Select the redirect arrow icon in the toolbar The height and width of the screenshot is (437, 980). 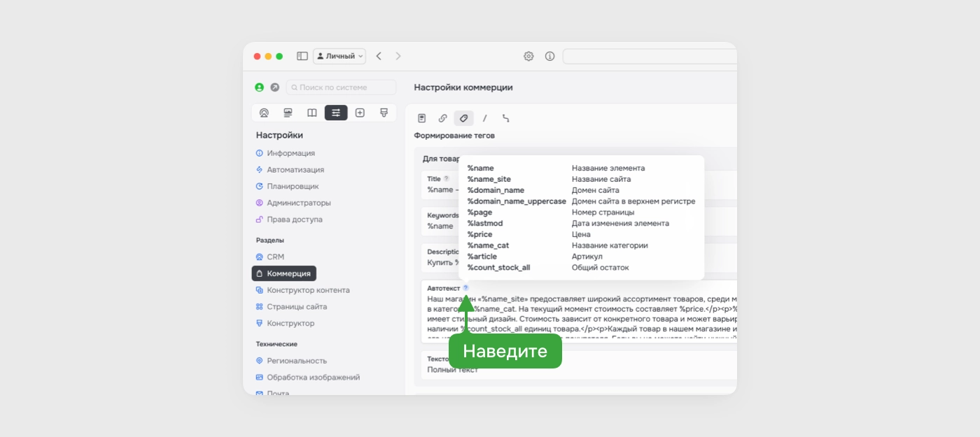(506, 118)
